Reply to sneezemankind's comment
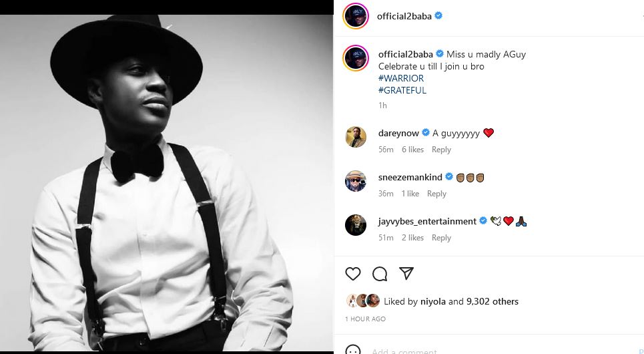 click(x=436, y=194)
